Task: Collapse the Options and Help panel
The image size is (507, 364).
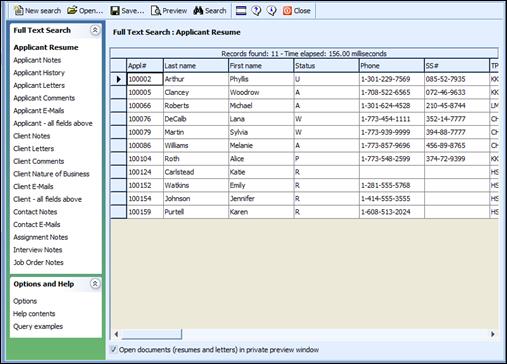Action: pyautogui.click(x=95, y=284)
